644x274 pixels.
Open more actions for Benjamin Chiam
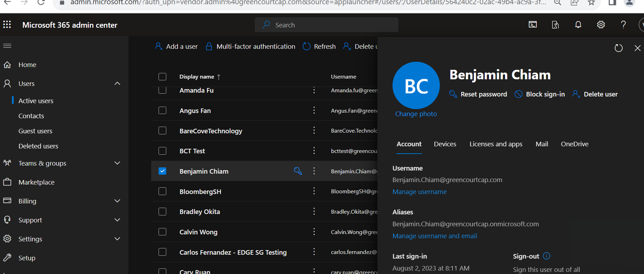(314, 171)
